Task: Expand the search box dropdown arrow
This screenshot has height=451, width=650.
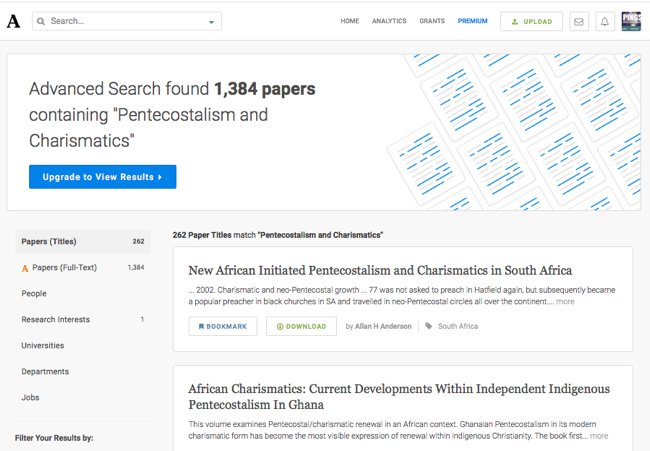Action: [211, 21]
